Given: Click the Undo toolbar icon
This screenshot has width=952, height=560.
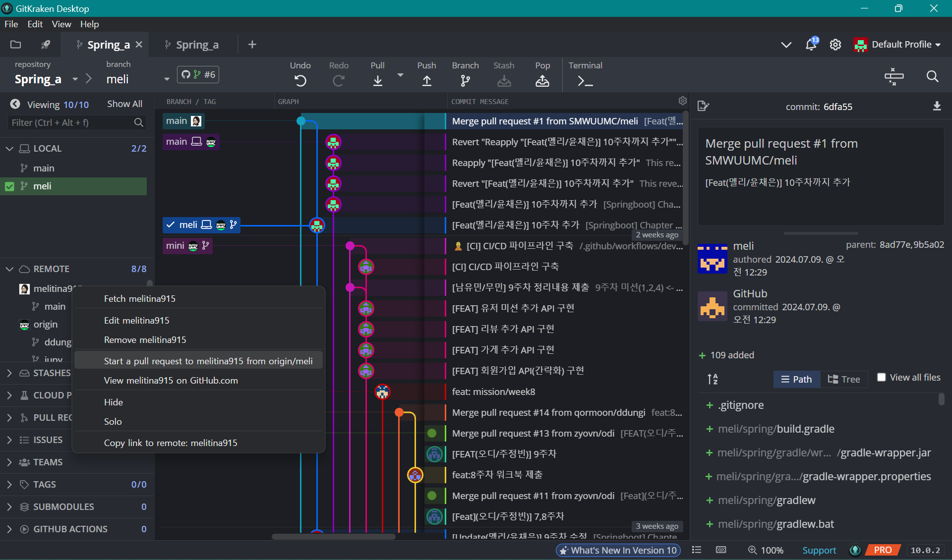Looking at the screenshot, I should coord(300,80).
